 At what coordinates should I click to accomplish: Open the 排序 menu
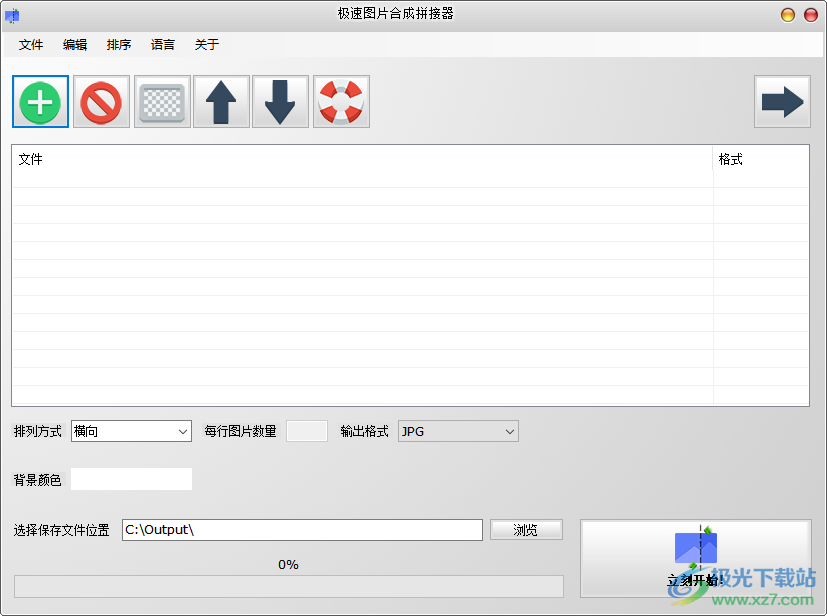tap(119, 45)
